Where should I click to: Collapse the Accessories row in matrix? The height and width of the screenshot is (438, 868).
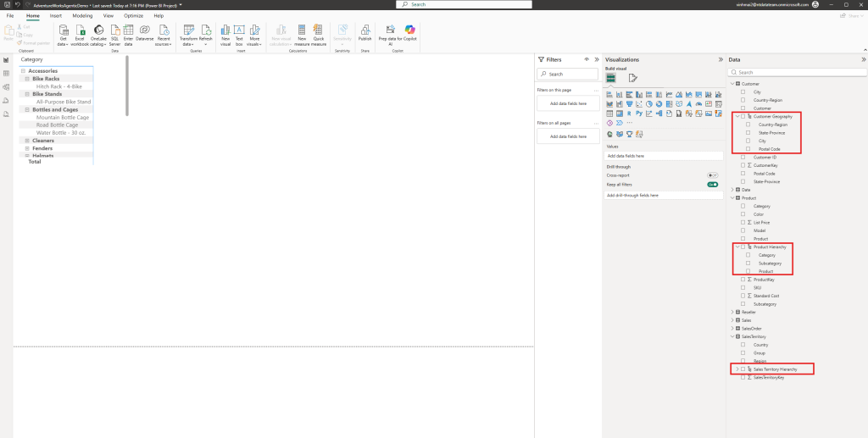(23, 71)
